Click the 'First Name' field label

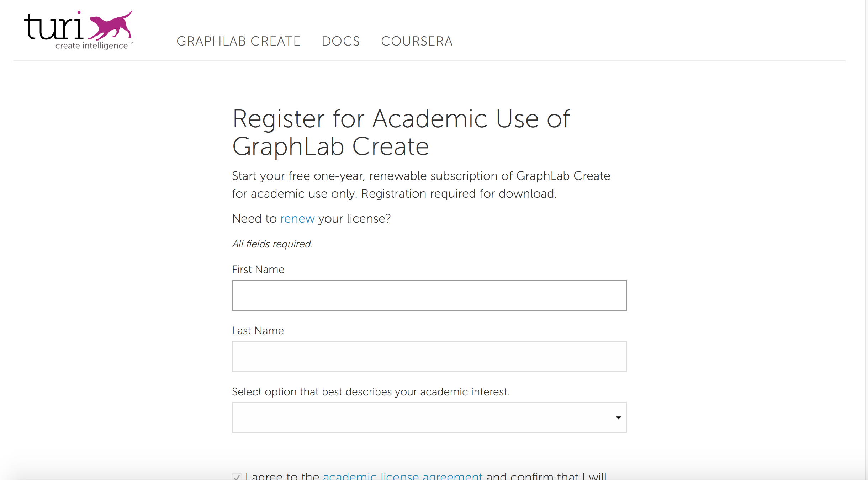[258, 270]
